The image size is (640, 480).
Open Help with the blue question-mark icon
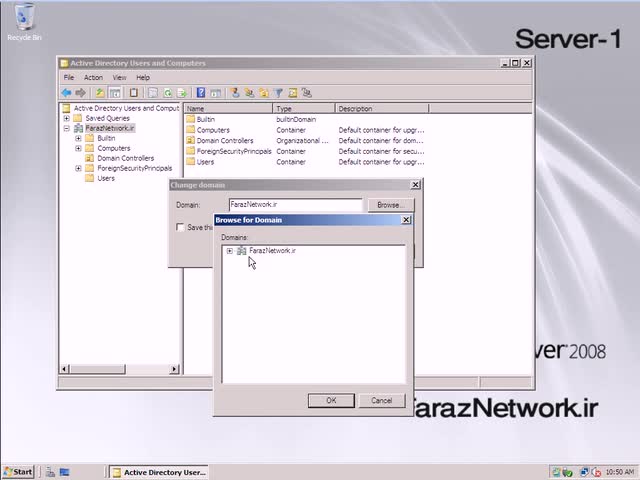[x=201, y=93]
